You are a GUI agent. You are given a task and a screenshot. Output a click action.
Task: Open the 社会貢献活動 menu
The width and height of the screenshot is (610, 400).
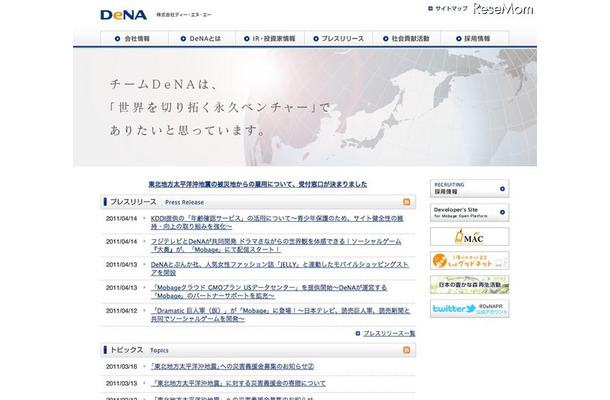[407, 39]
